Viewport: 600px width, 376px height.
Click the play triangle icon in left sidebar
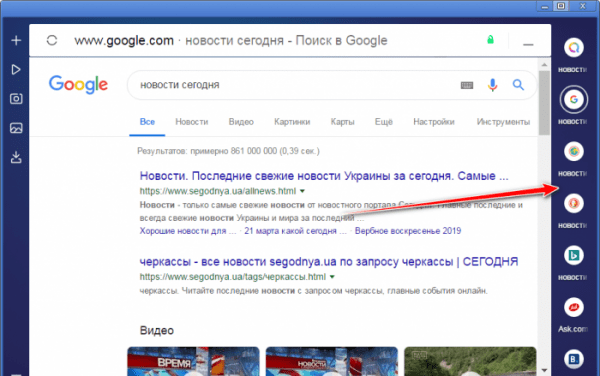16,70
